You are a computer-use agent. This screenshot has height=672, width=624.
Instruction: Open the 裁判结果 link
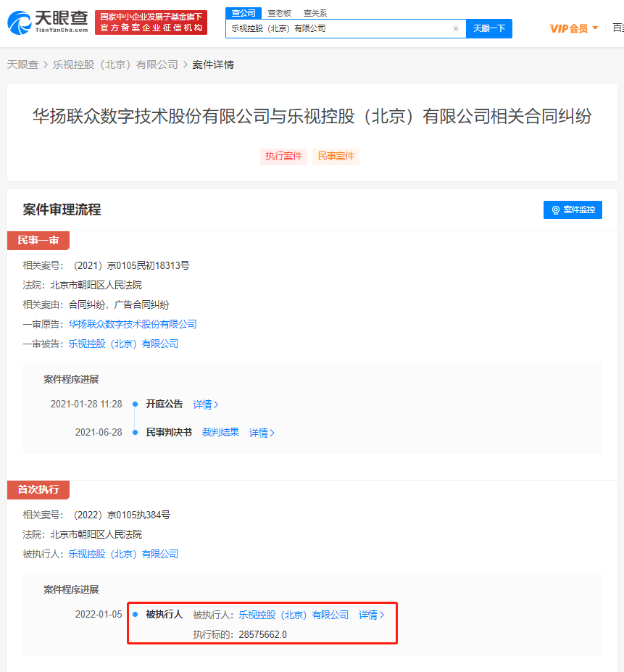click(x=220, y=432)
